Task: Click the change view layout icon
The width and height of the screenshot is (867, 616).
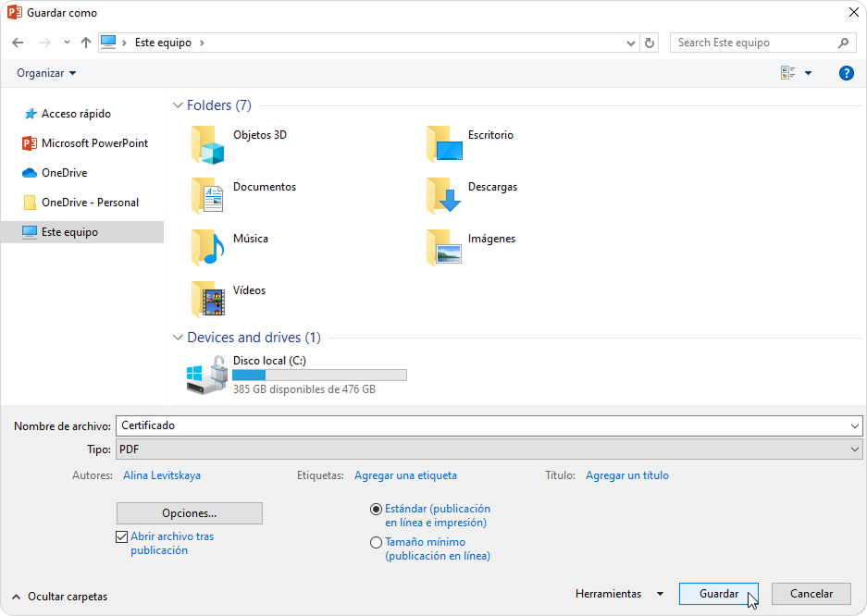Action: click(x=788, y=73)
